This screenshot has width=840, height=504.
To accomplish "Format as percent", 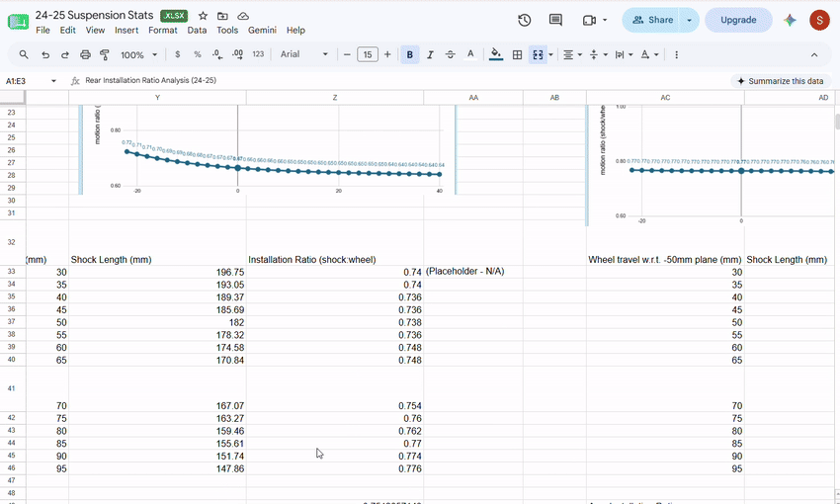I will 198,54.
